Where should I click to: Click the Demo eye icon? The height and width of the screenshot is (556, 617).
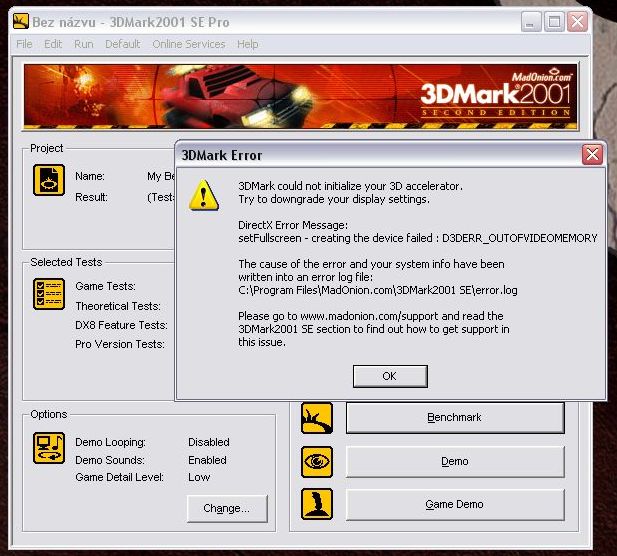[x=317, y=462]
